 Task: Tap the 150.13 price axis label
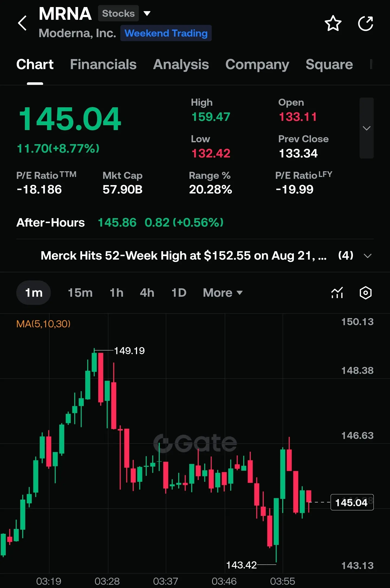tap(357, 322)
